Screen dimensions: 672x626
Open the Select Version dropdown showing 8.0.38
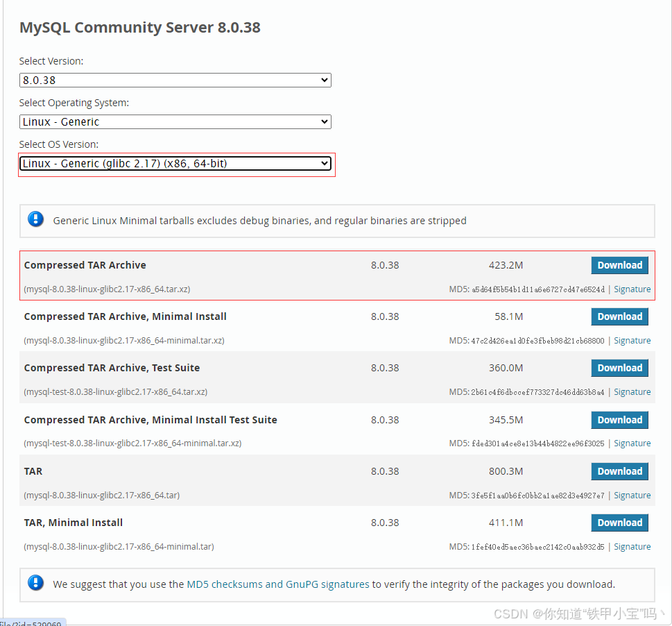click(x=175, y=81)
